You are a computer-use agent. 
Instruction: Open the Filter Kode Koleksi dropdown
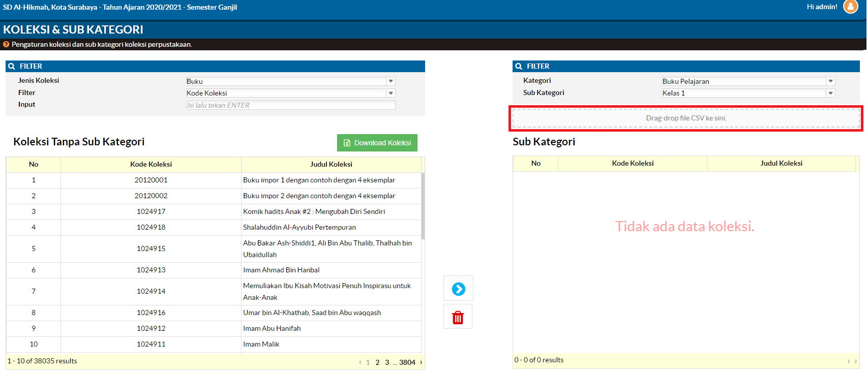(290, 93)
